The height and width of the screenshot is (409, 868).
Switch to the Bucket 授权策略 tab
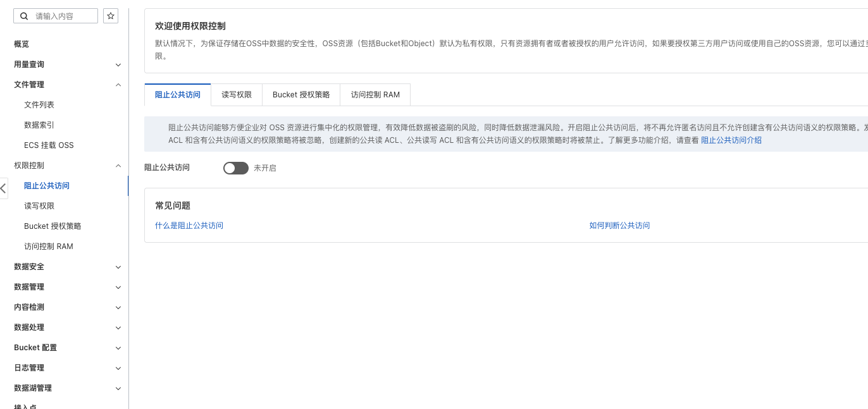click(301, 95)
